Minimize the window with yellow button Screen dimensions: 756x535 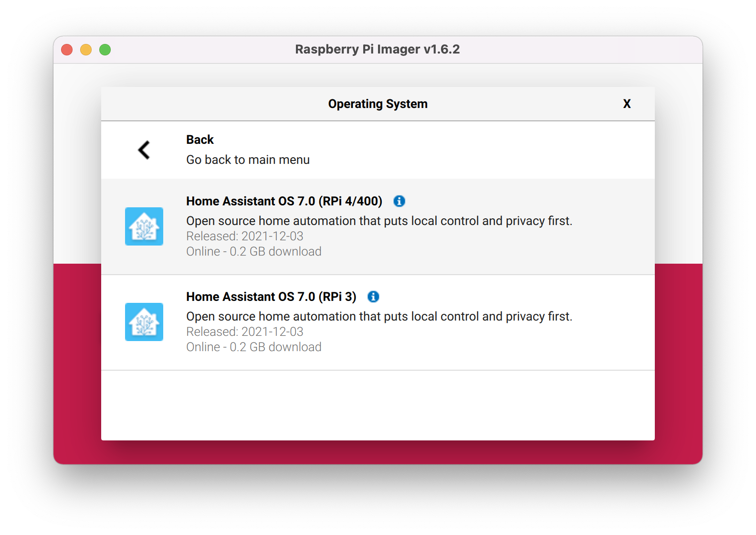(86, 50)
